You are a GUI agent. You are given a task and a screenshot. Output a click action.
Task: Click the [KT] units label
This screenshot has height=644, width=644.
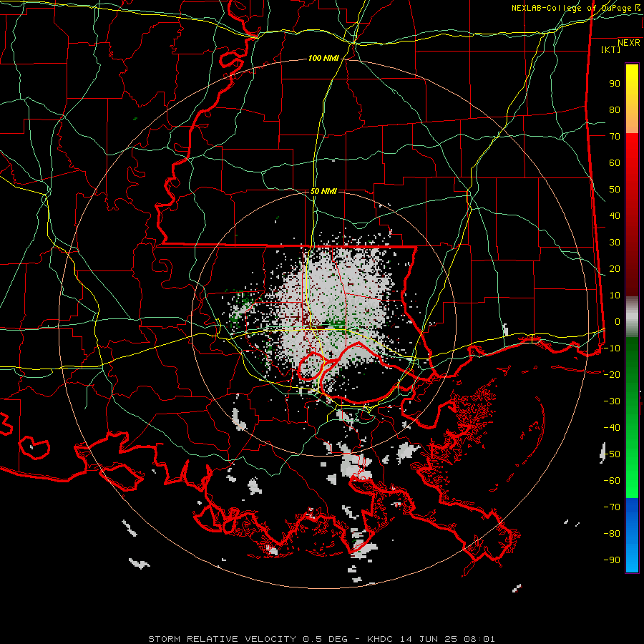click(611, 49)
